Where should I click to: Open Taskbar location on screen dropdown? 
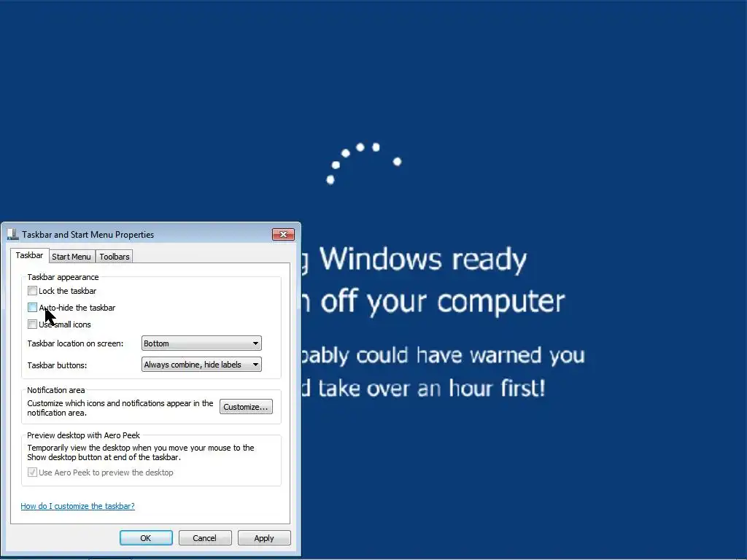(201, 343)
